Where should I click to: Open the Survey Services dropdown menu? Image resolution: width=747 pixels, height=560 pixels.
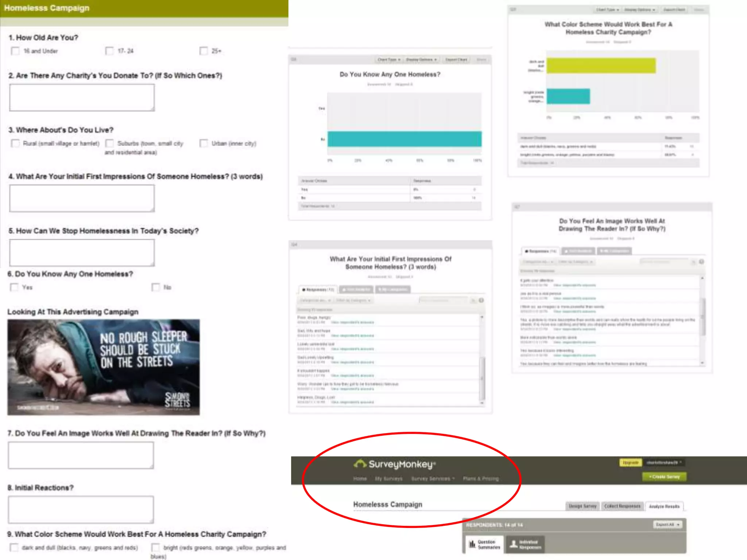[x=433, y=479]
